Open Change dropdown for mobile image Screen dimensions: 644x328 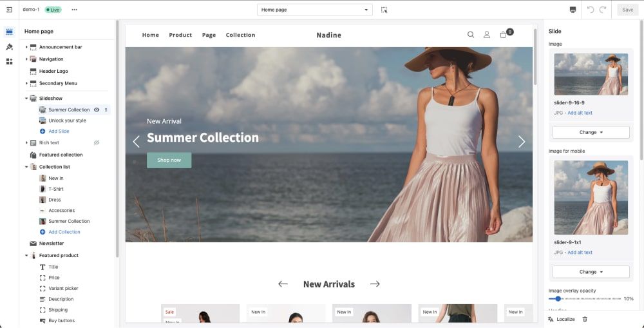[591, 272]
